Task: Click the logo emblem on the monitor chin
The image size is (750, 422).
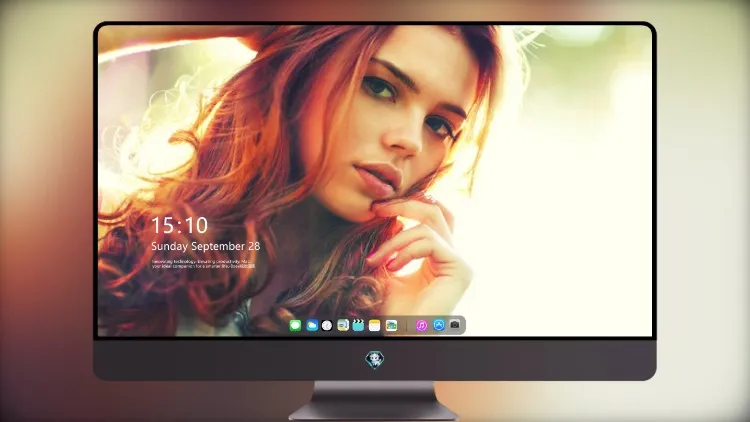Action: [375, 359]
